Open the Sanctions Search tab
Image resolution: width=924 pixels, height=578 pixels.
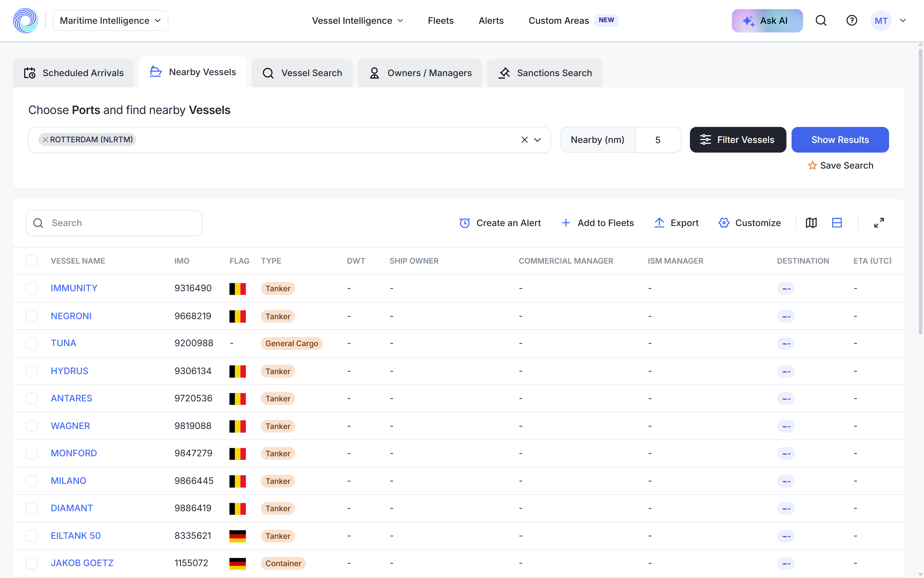[x=545, y=73]
